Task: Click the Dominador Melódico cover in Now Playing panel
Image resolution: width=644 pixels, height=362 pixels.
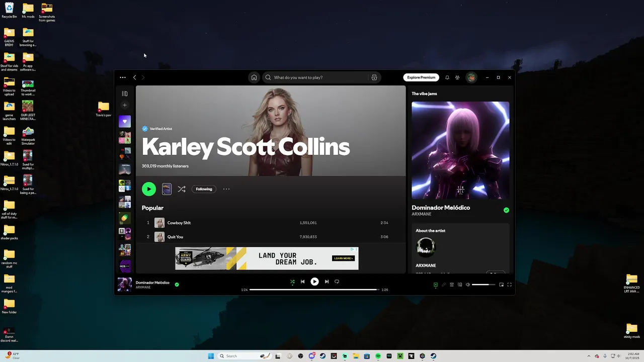Action: [x=460, y=150]
